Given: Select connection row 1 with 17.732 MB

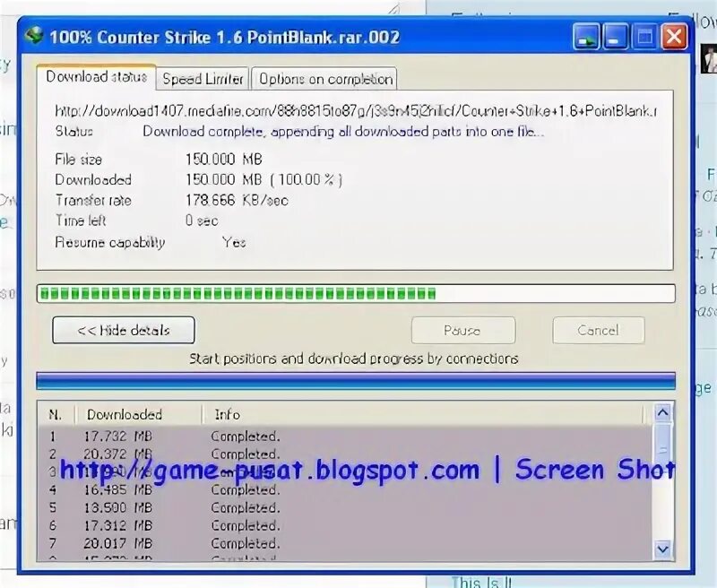Looking at the screenshot, I should pos(345,437).
